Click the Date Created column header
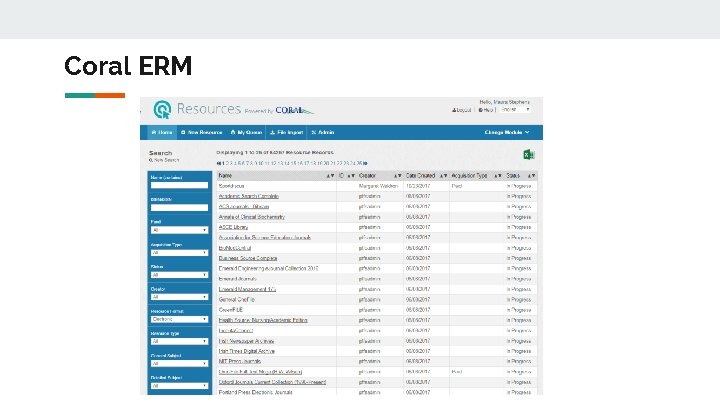This screenshot has height=405, width=720. pyautogui.click(x=420, y=176)
